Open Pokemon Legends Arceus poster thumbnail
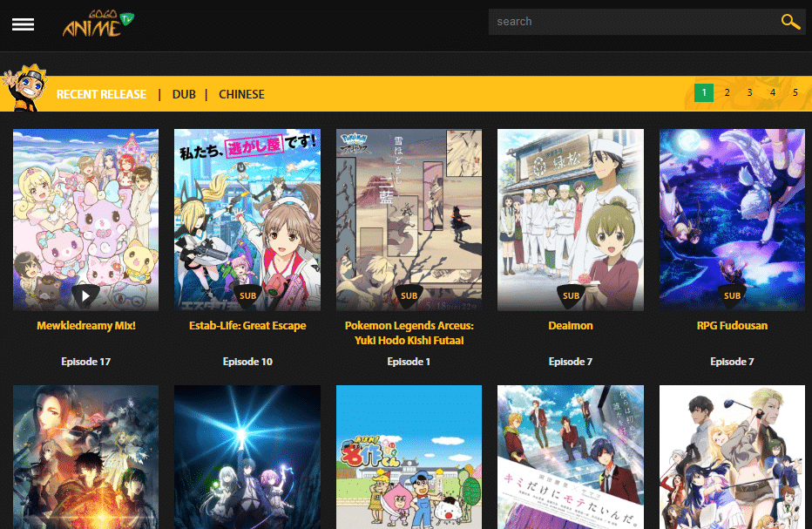This screenshot has width=812, height=529. coord(409,220)
